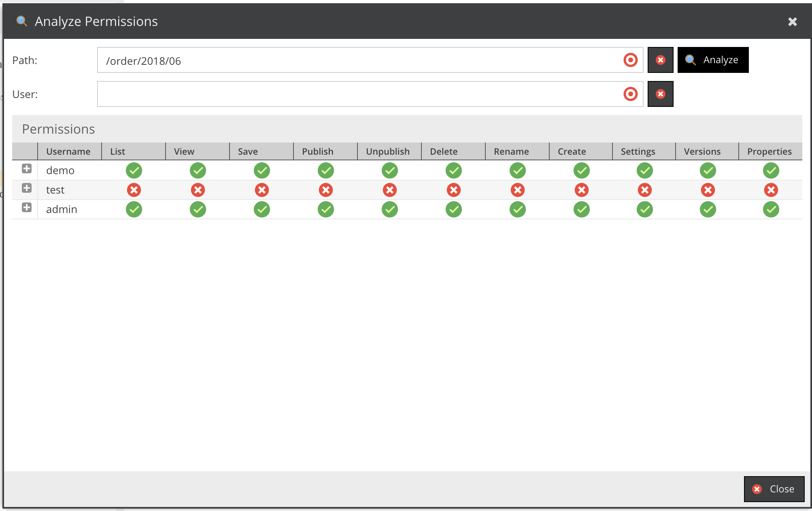Close the dialog with the title bar X

tap(792, 21)
